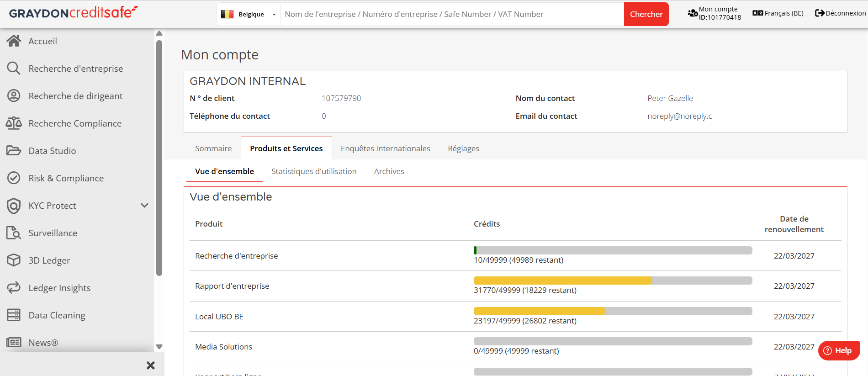Click the Crédits column header
The height and width of the screenshot is (376, 868).
pyautogui.click(x=487, y=224)
